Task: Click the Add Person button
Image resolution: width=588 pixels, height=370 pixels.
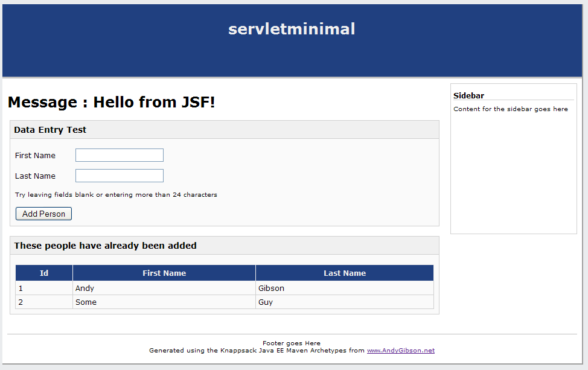Action: click(43, 214)
